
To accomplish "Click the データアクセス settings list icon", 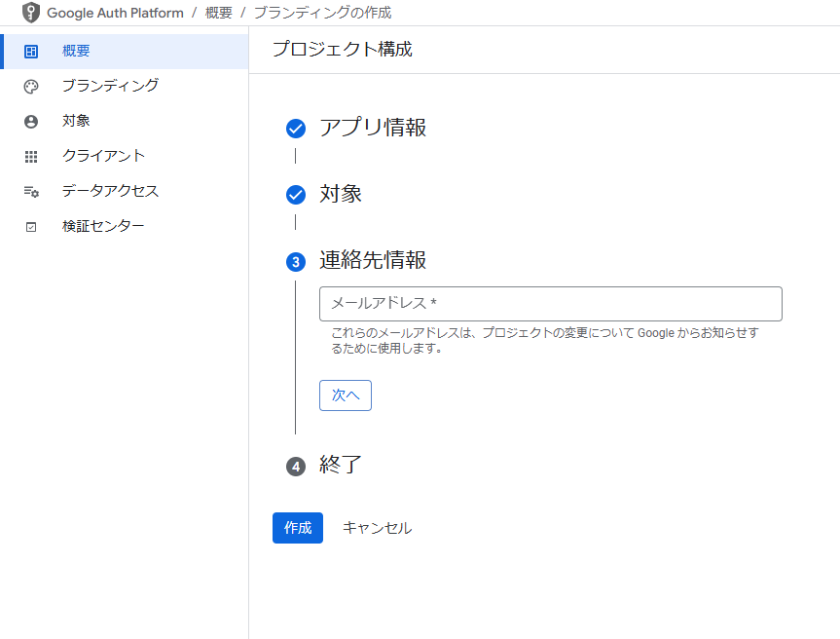I will point(31,192).
